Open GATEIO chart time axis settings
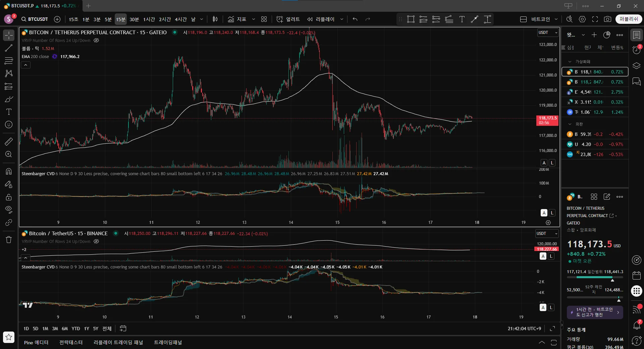Image resolution: width=644 pixels, height=349 pixels. [x=548, y=222]
